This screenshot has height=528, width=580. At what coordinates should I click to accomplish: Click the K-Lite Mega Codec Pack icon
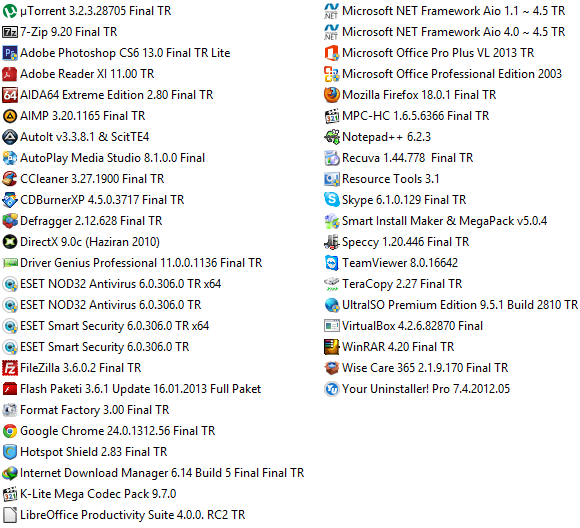coord(10,494)
